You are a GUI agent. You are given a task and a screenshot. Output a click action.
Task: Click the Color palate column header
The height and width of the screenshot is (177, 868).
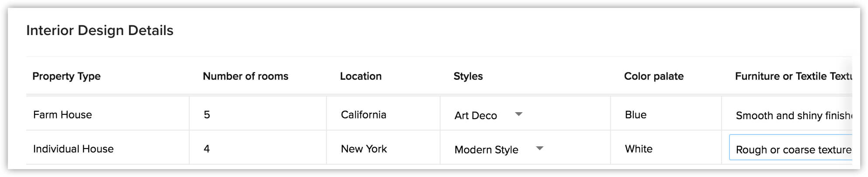point(654,76)
